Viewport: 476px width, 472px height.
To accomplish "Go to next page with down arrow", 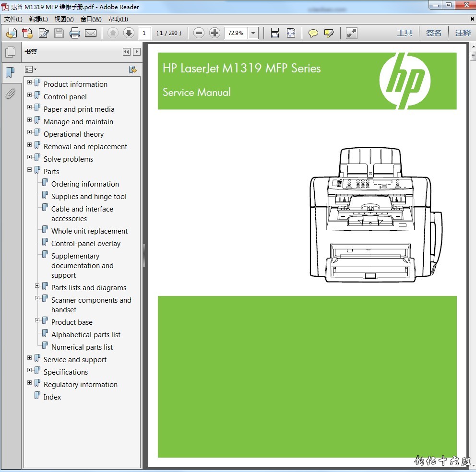I will click(129, 33).
